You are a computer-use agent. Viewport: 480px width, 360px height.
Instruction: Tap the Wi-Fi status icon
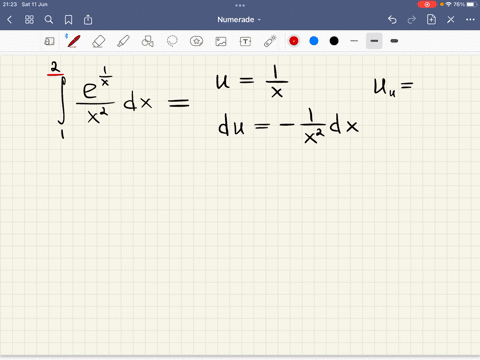(449, 4)
